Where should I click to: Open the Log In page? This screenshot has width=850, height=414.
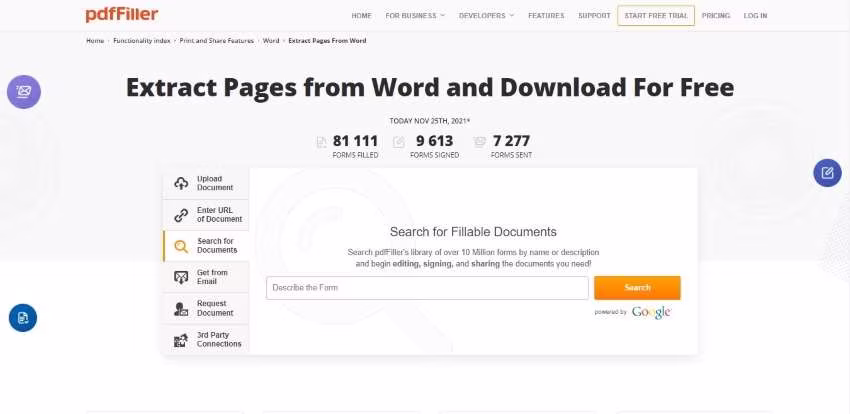(x=755, y=16)
